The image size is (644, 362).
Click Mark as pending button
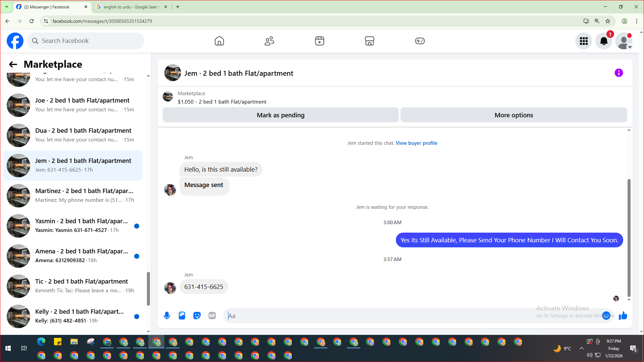[280, 115]
